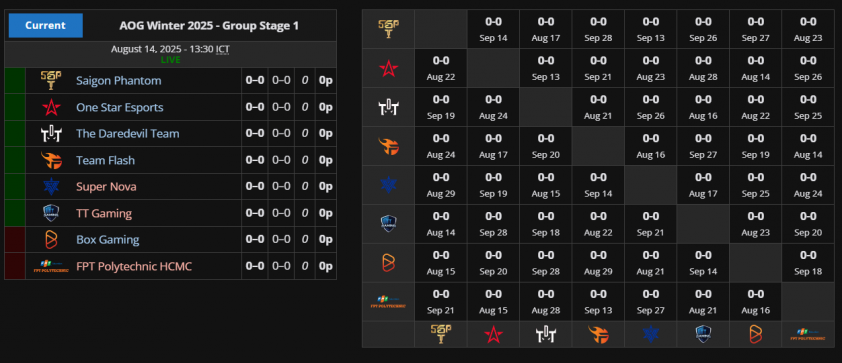Click the Saigon Phantom logo in standings
This screenshot has height=363, width=842.
click(x=51, y=81)
